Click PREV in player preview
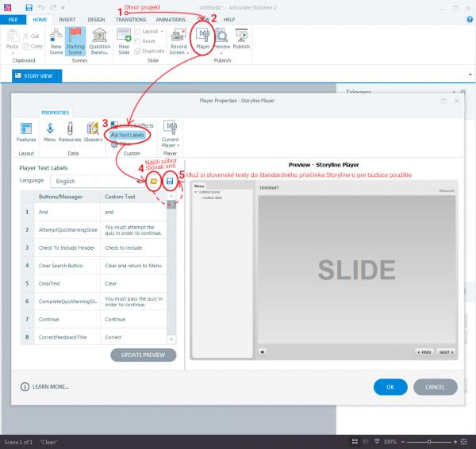This screenshot has width=476, height=449. click(x=424, y=352)
